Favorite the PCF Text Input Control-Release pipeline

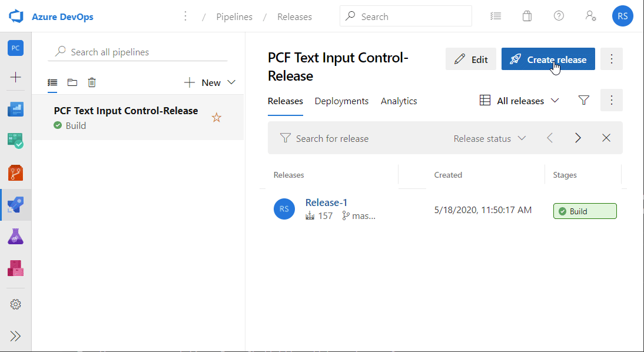click(217, 118)
